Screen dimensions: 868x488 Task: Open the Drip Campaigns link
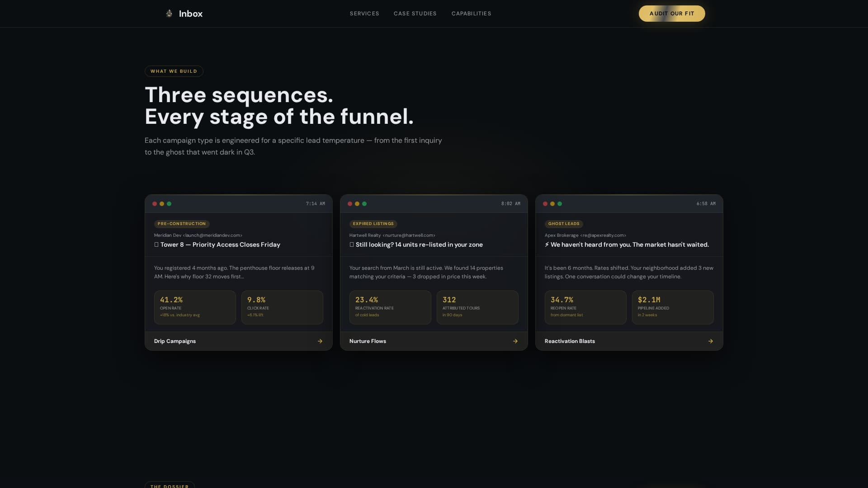[175, 341]
